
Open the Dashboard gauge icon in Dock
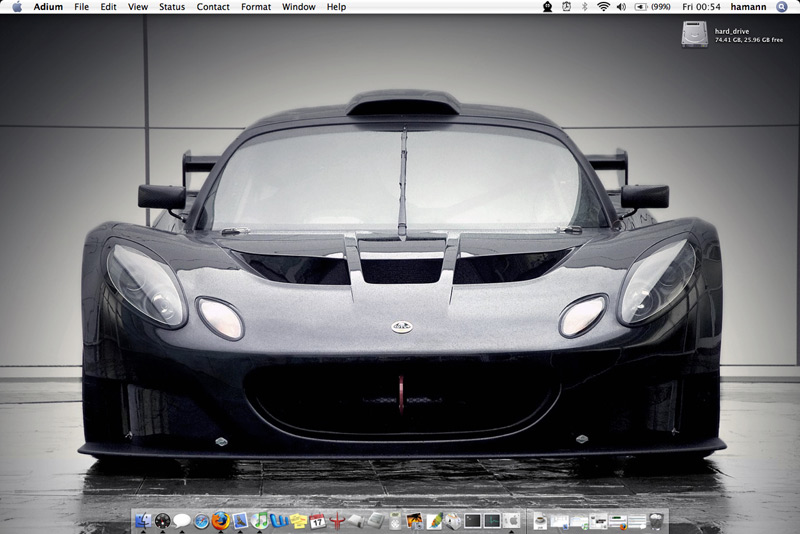(162, 520)
